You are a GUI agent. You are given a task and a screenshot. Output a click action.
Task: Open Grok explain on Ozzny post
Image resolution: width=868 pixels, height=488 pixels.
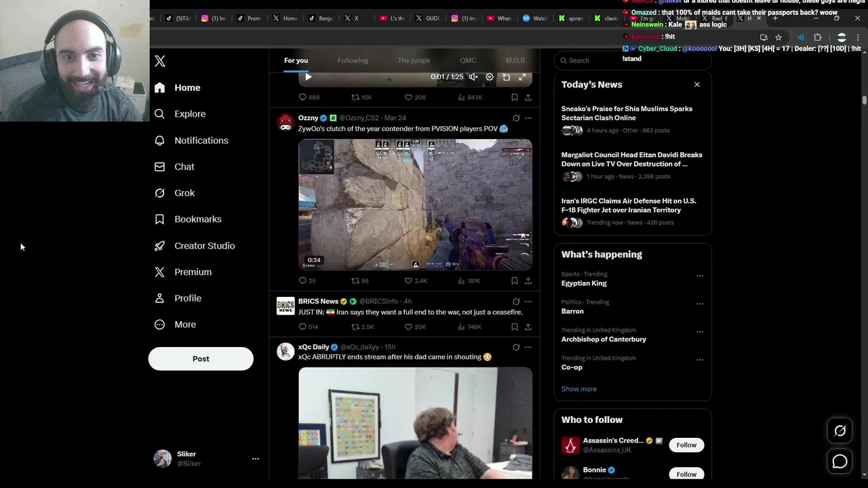[516, 118]
